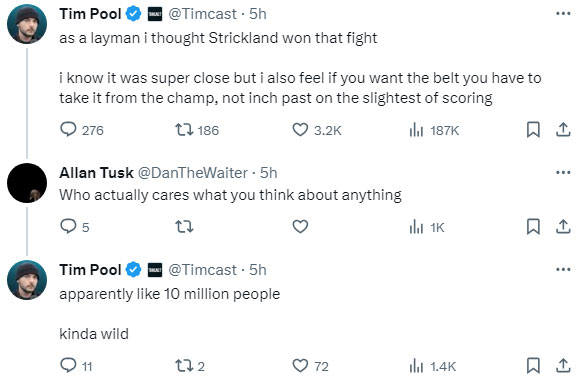
Task: Open more options on first tweet
Action: coord(563,14)
